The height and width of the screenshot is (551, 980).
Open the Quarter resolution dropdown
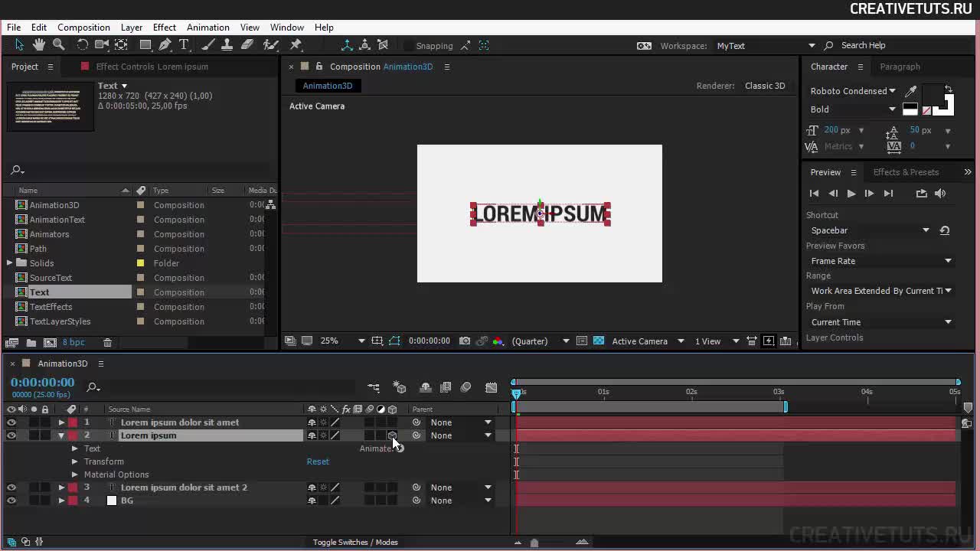541,341
